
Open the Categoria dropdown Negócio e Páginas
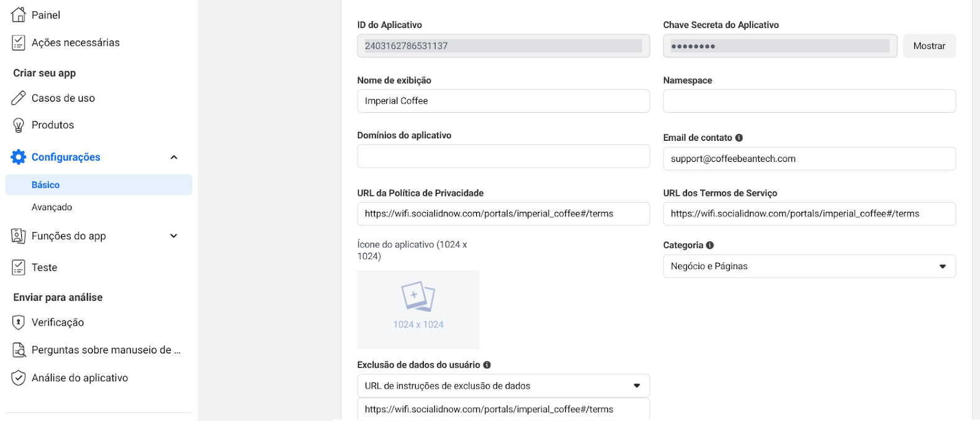[809, 266]
